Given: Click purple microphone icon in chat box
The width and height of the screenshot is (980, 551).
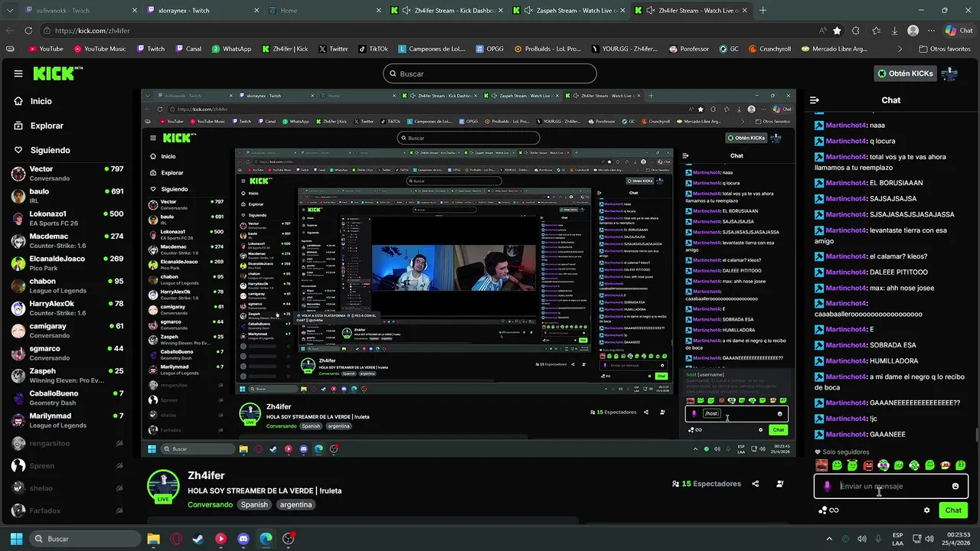Looking at the screenshot, I should [x=827, y=486].
